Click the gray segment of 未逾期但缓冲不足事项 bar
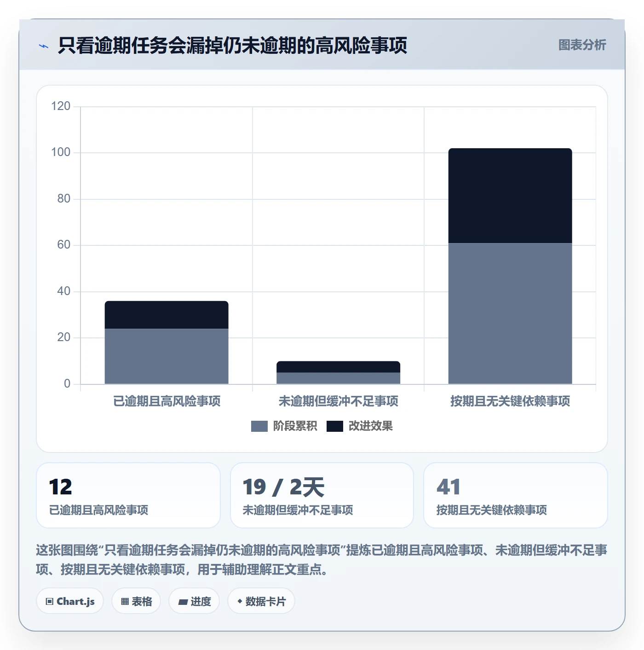Screen dimensions: 644x650 coord(338,378)
